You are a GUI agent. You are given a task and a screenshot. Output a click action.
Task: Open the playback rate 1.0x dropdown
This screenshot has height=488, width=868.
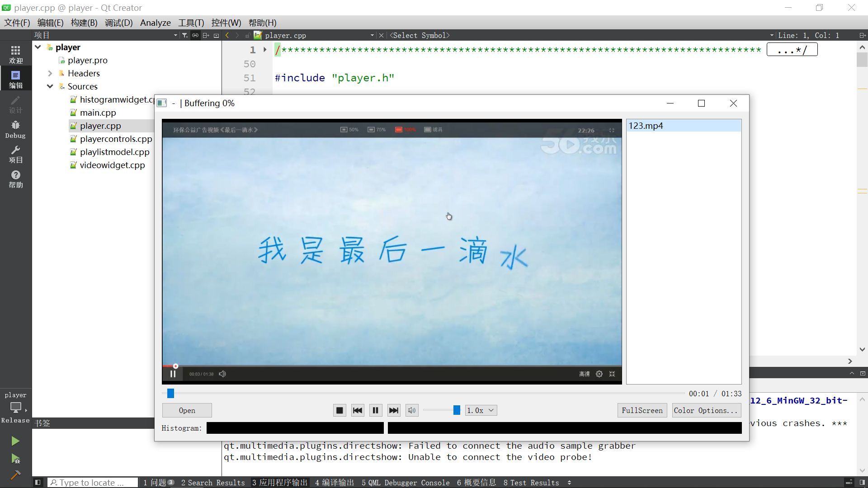(481, 410)
